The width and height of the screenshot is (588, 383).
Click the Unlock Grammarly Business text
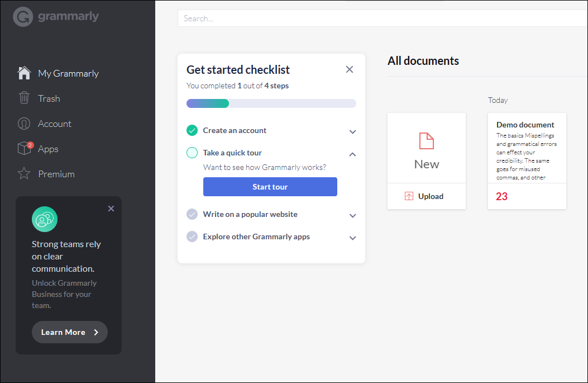[x=64, y=294]
